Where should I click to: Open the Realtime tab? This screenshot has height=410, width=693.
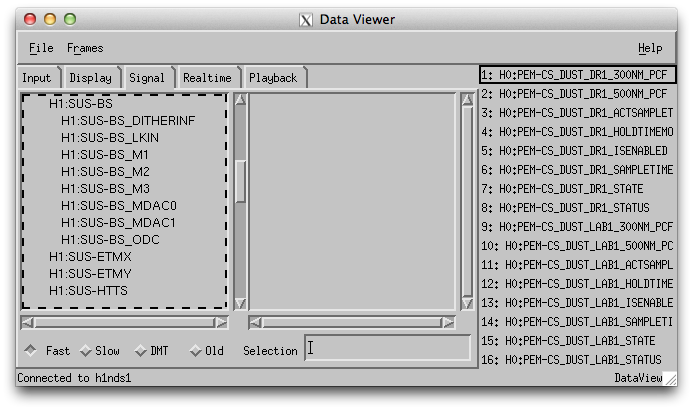pos(207,78)
